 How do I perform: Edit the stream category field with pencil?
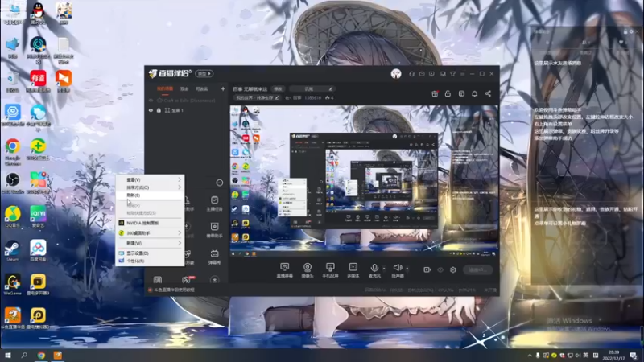click(312, 88)
